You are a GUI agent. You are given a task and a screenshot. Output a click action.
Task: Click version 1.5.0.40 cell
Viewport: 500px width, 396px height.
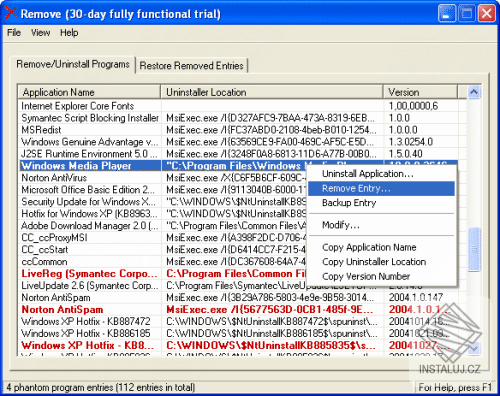coord(406,154)
